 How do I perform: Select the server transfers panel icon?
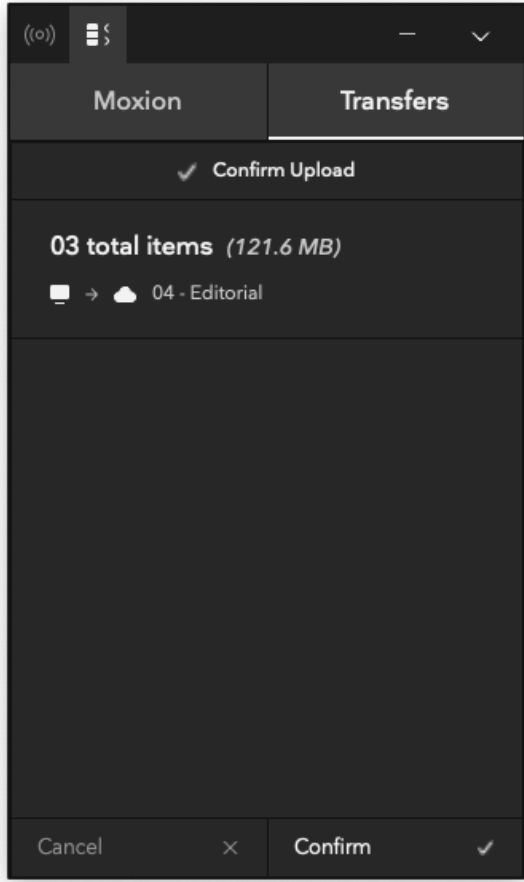point(98,35)
